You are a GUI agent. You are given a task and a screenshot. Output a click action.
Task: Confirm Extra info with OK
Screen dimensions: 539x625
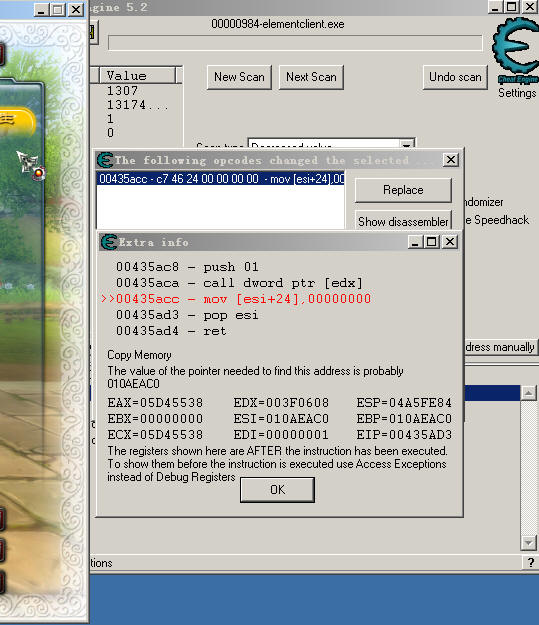coord(277,489)
